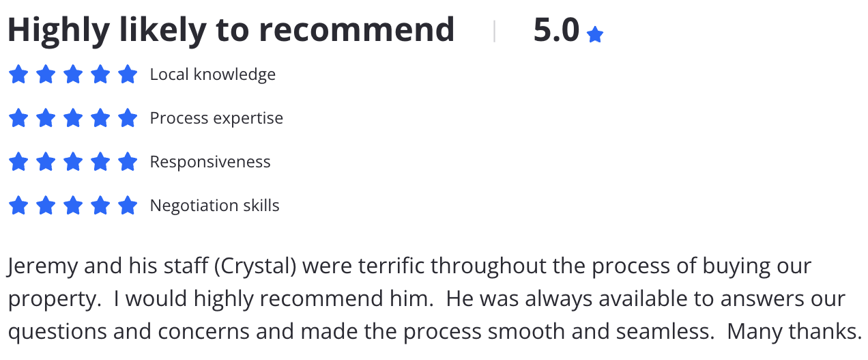This screenshot has height=360, width=868.
Task: Click the Local knowledge label
Action: coord(213,74)
